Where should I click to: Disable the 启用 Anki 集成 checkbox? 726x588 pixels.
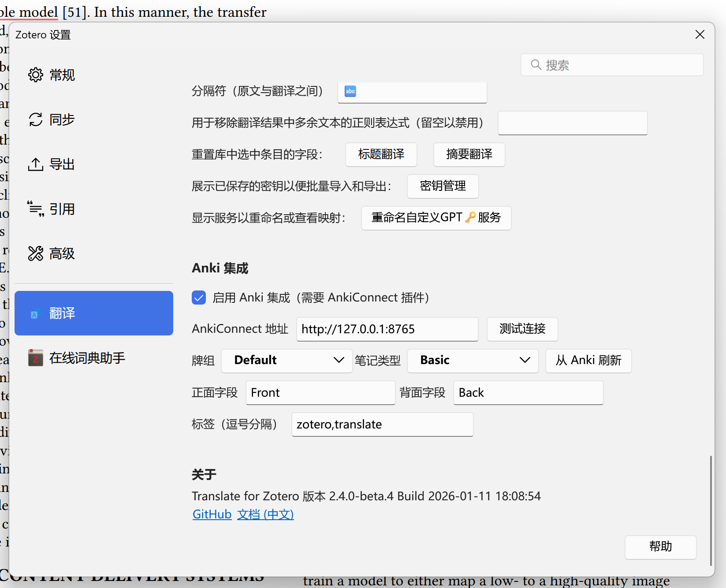tap(199, 298)
